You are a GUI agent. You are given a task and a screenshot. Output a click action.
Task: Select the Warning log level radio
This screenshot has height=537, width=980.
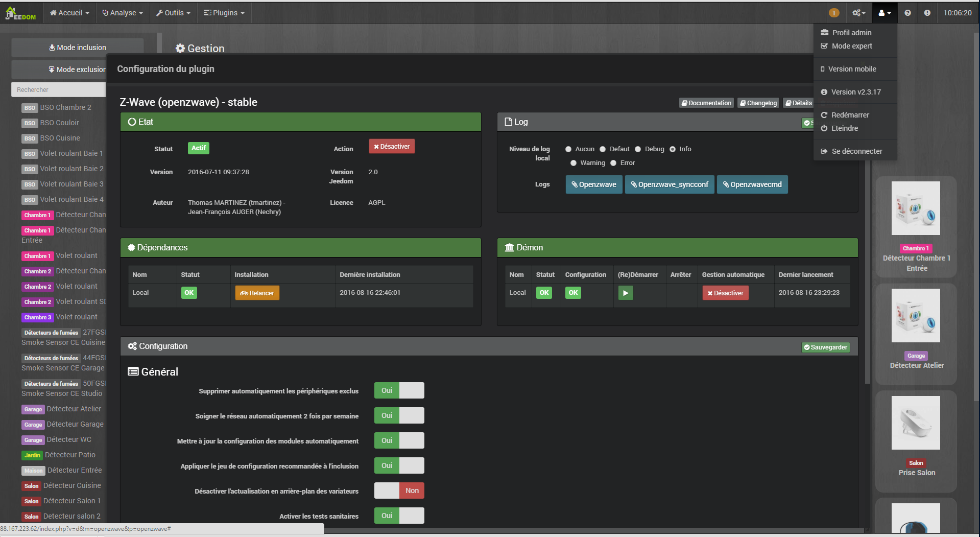tap(573, 163)
